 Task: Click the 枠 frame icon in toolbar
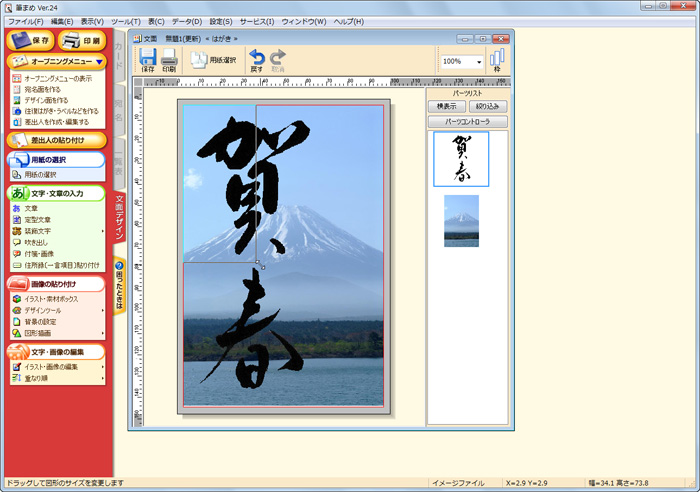tap(496, 59)
